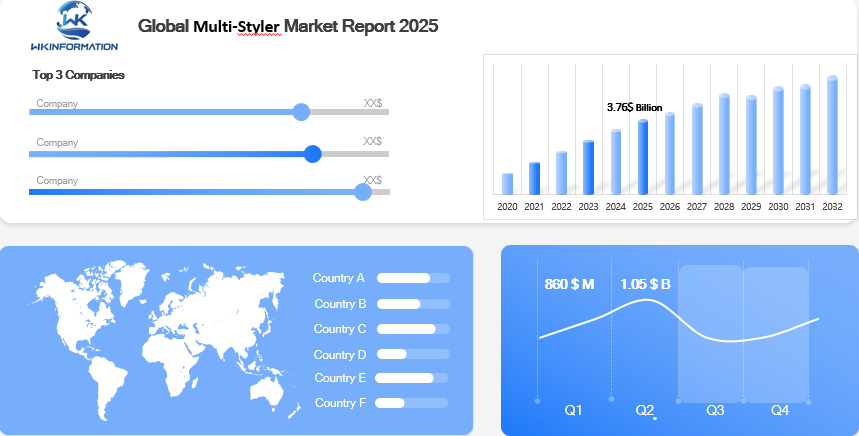Click the 3.76$ Billion value label
This screenshot has height=436, width=859.
click(634, 107)
